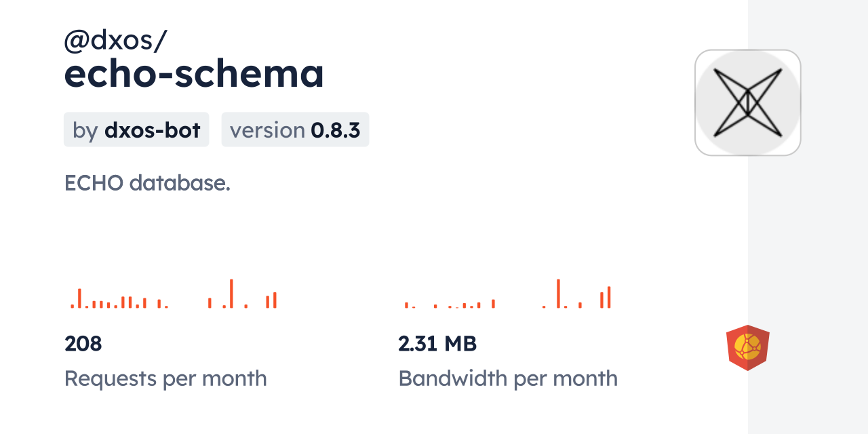The height and width of the screenshot is (434, 868).
Task: Select the "version 0.8.3" badge
Action: (295, 130)
